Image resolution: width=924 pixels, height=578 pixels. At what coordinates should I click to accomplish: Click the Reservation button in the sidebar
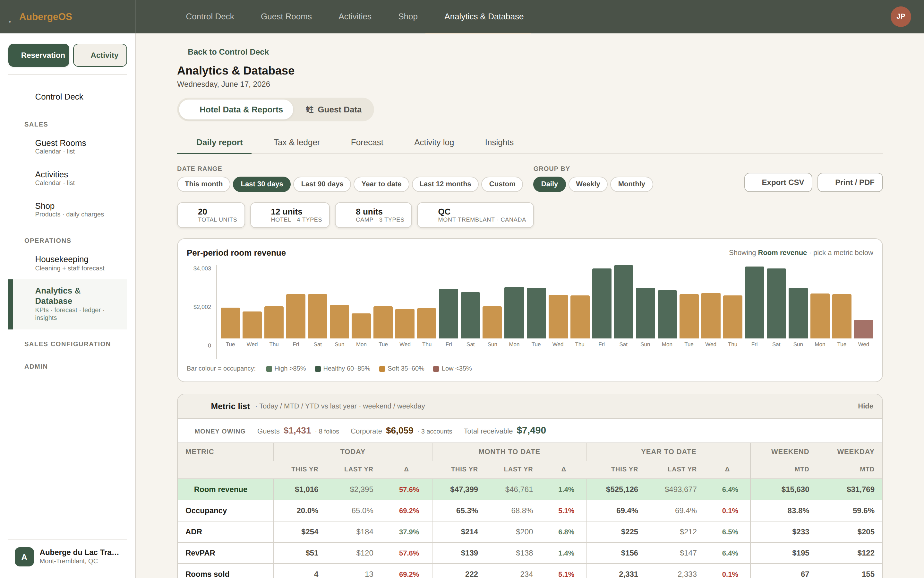click(38, 55)
